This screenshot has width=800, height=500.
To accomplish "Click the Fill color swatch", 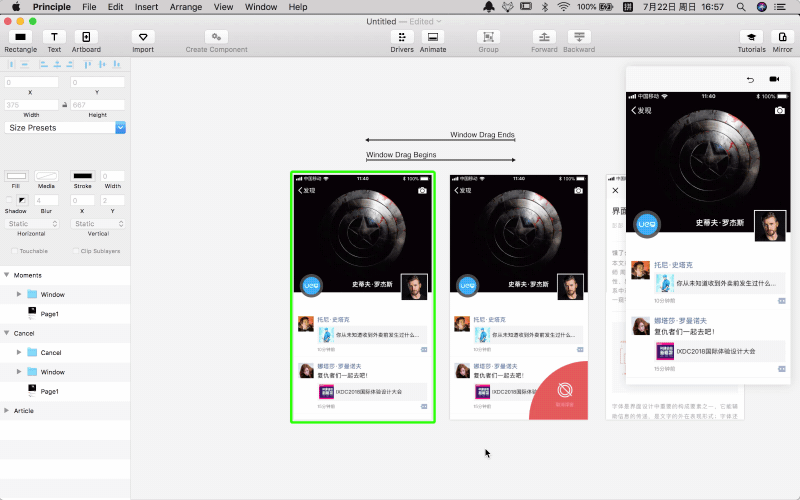I will [x=16, y=176].
